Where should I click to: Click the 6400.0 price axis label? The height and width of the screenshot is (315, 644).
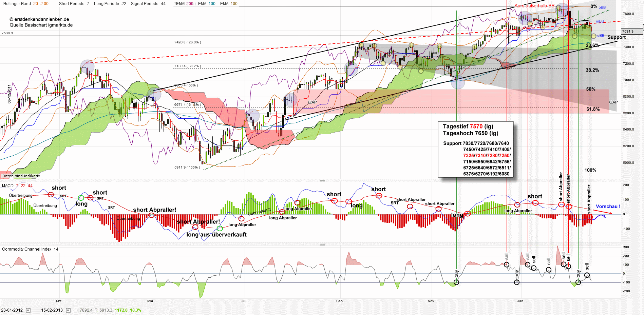pos(628,130)
